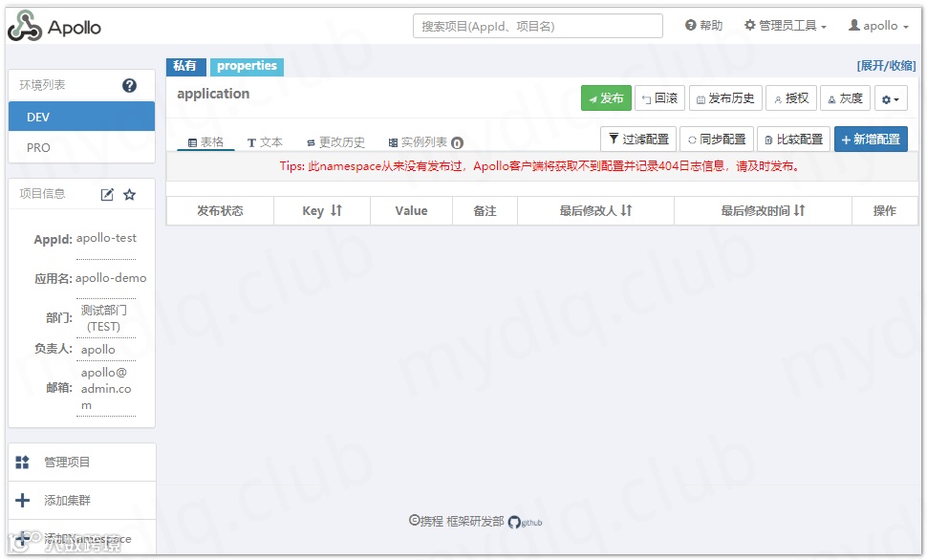Switch to the 文本 text tab
The height and width of the screenshot is (560, 927).
[265, 142]
